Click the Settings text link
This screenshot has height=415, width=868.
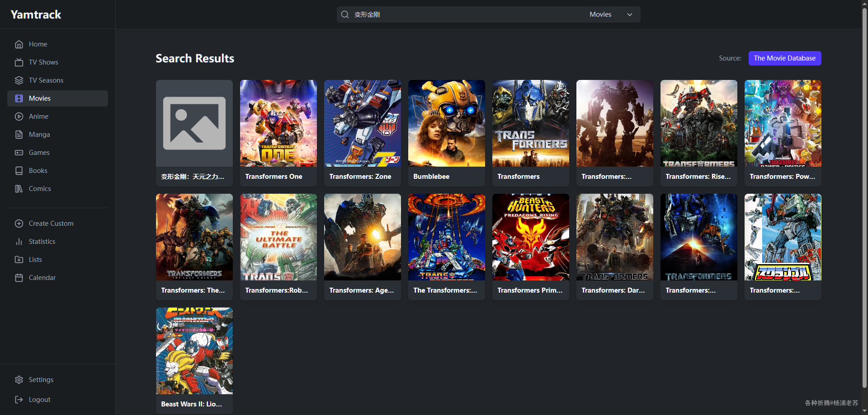click(41, 380)
